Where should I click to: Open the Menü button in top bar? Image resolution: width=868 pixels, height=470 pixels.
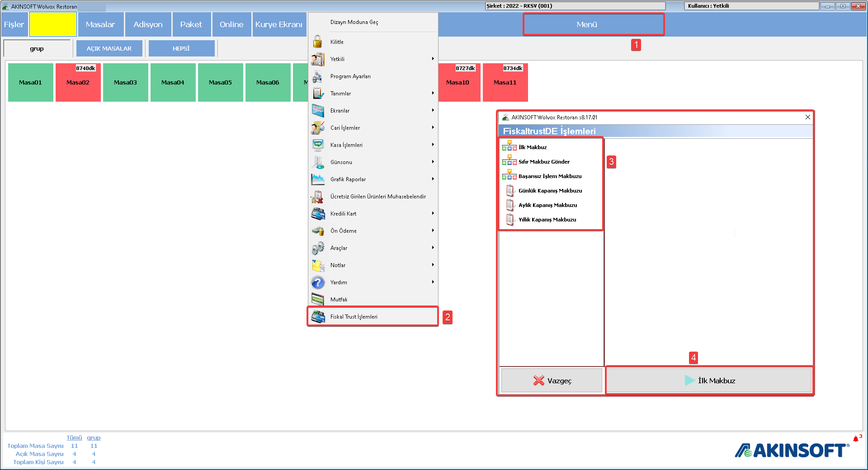(x=594, y=24)
